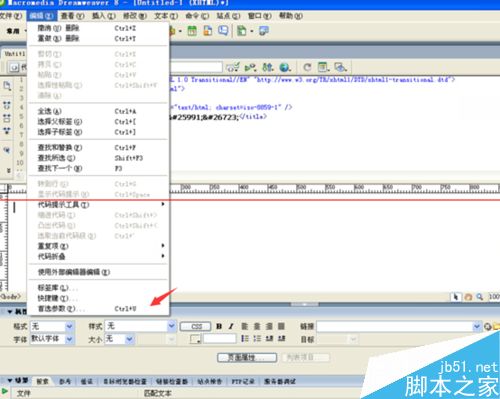The height and width of the screenshot is (399, 500).
Task: Choose 查找和替换 (Find and Replace)
Action: (x=98, y=147)
